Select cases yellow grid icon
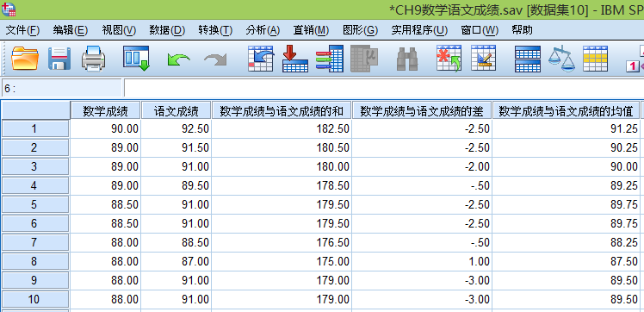The image size is (644, 312). click(x=595, y=59)
